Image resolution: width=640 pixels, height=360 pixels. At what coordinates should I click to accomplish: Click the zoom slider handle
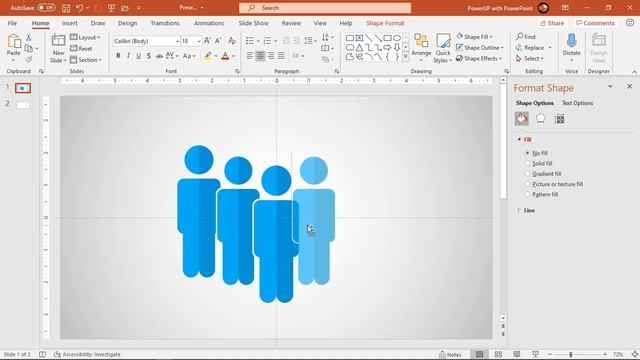click(571, 354)
